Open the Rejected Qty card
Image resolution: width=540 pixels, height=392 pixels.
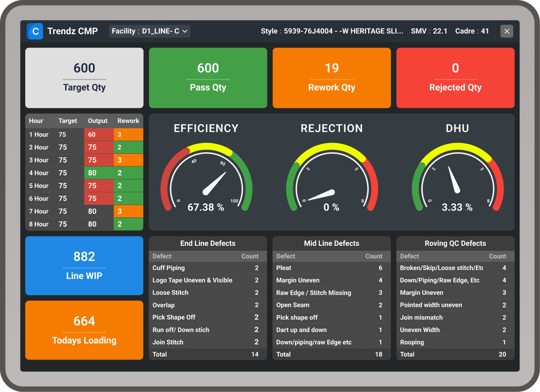[455, 78]
